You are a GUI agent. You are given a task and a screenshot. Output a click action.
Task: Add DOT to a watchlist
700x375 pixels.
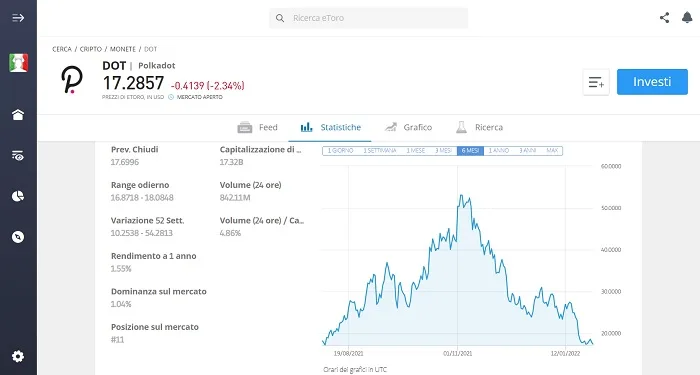point(596,82)
